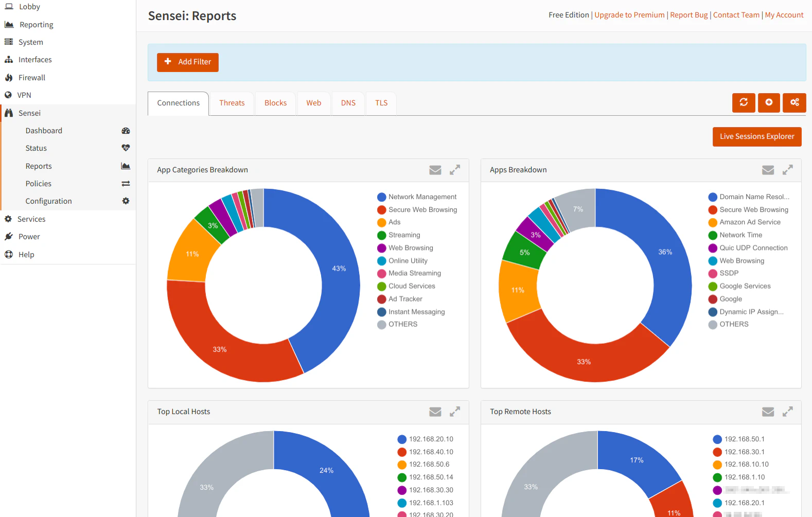Click the Sensei binoculars icon
The height and width of the screenshot is (517, 812).
tap(9, 113)
